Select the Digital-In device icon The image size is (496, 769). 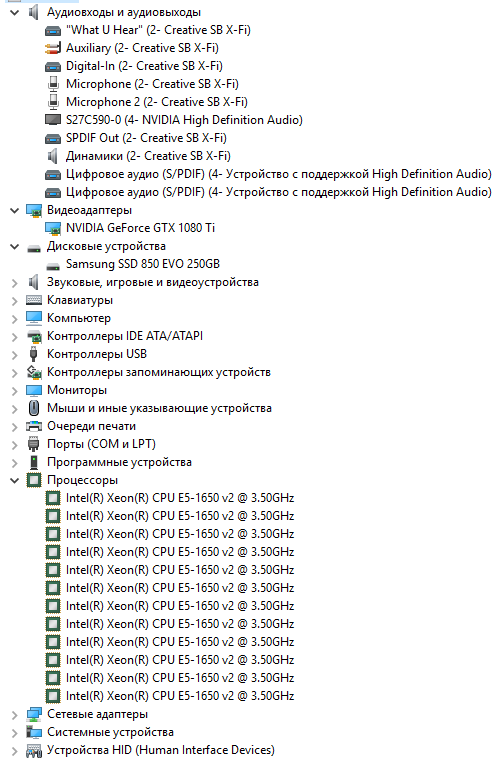coord(52,66)
